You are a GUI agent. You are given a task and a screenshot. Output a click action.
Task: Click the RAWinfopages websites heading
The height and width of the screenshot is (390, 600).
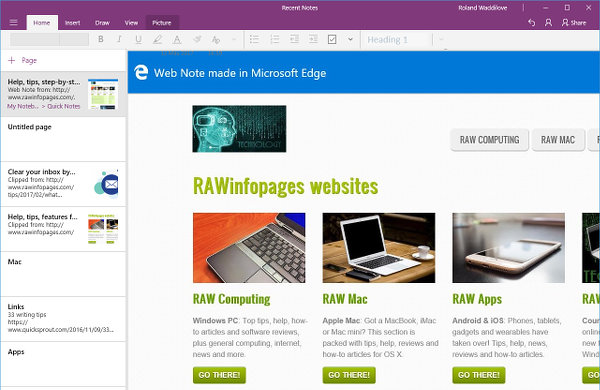[x=285, y=186]
